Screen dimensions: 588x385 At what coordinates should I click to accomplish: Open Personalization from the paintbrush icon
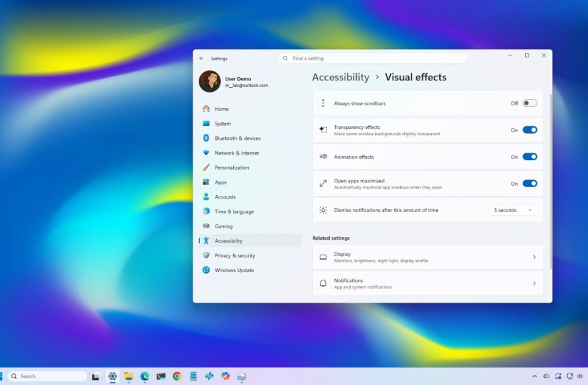tap(206, 168)
